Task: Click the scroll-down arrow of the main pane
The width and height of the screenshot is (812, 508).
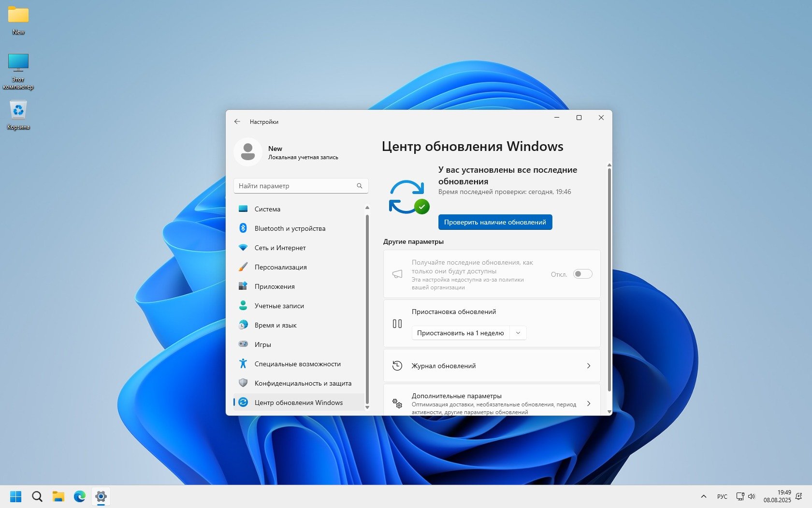Action: 609,412
